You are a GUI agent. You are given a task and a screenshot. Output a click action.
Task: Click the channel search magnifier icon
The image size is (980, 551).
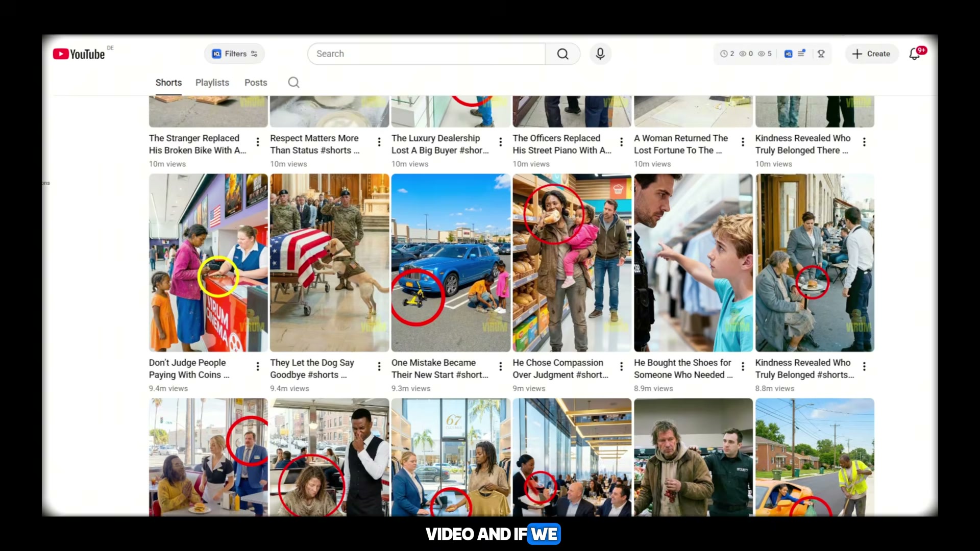tap(293, 83)
